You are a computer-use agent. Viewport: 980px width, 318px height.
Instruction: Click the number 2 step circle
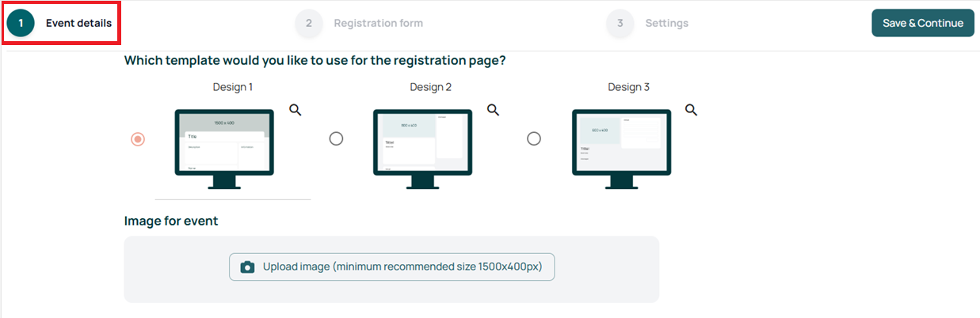coord(309,24)
